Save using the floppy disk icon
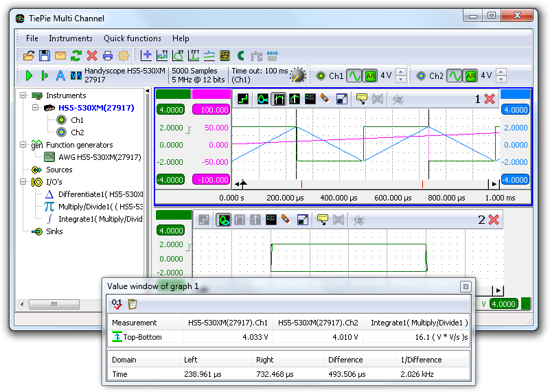The height and width of the screenshot is (392, 550). pyautogui.click(x=45, y=56)
